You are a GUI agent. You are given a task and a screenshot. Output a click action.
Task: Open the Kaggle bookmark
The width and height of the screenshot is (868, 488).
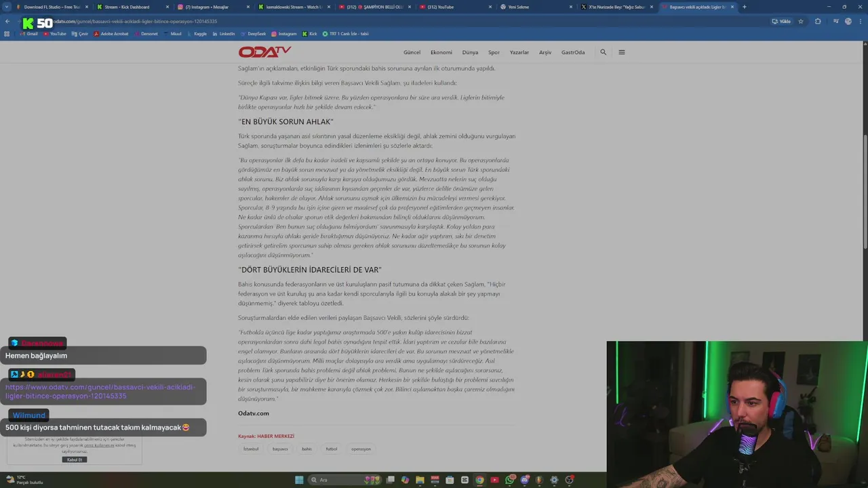point(197,33)
